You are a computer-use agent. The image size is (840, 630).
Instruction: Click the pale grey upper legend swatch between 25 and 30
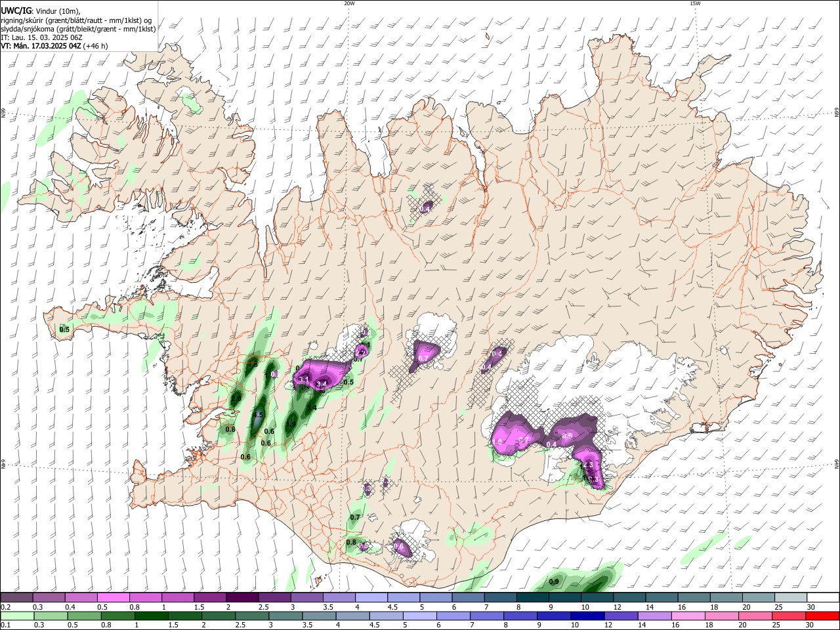click(x=791, y=597)
